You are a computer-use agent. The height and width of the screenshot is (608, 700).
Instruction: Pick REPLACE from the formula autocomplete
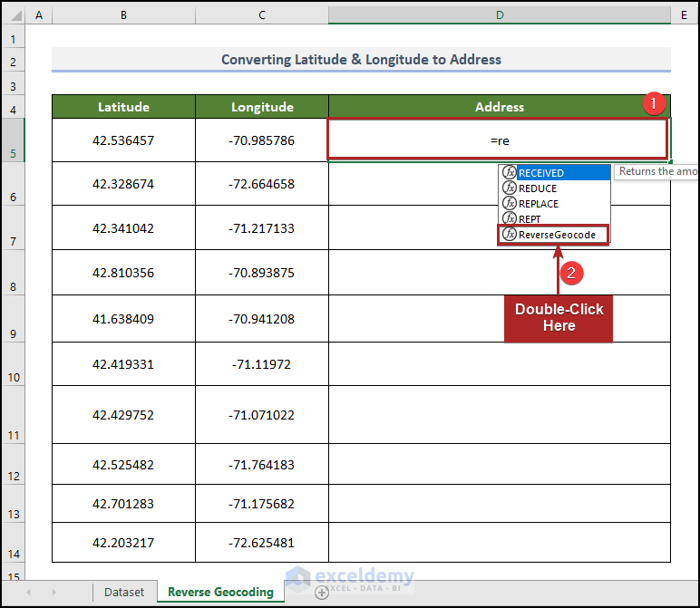click(x=554, y=203)
